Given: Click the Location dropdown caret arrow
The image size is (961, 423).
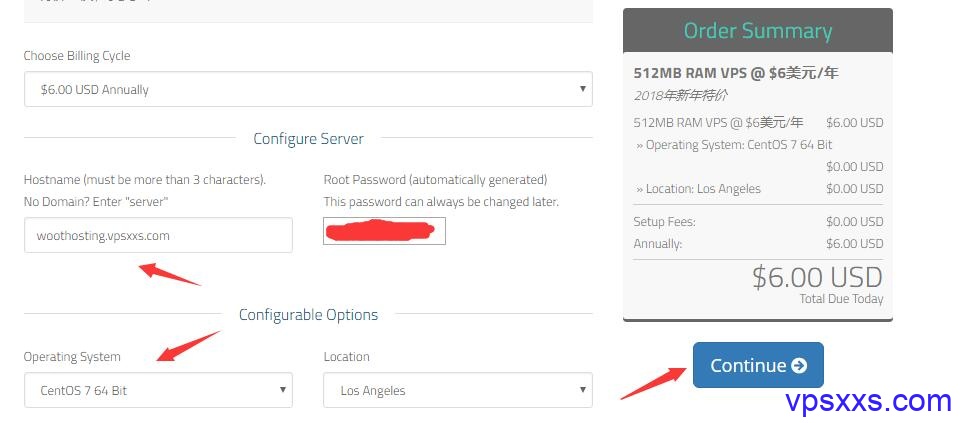Looking at the screenshot, I should [583, 389].
